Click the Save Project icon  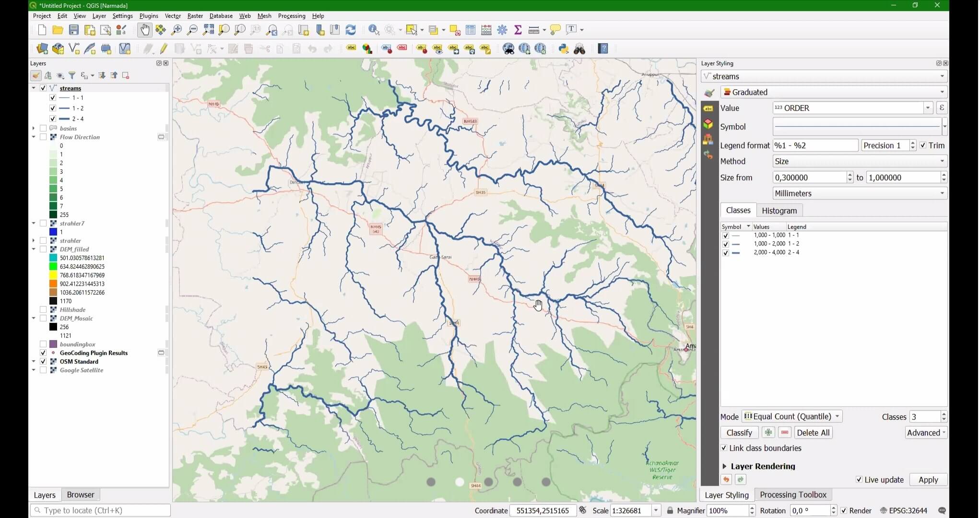click(73, 30)
